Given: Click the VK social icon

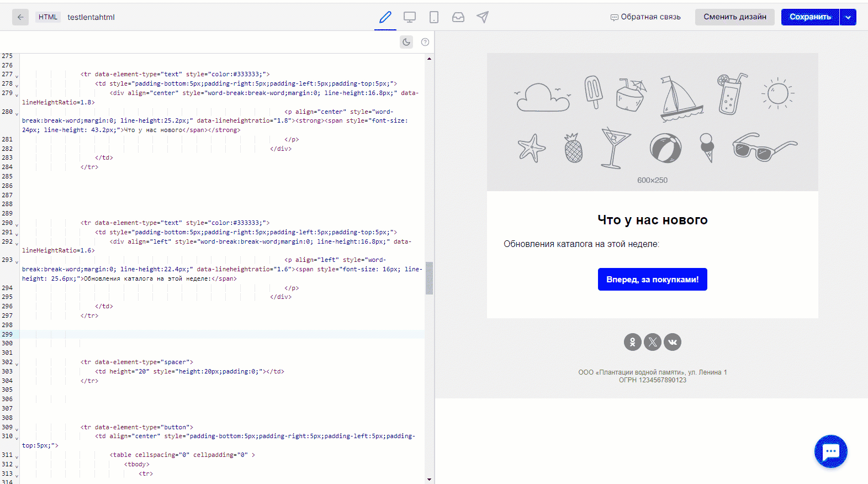Looking at the screenshot, I should pyautogui.click(x=673, y=342).
